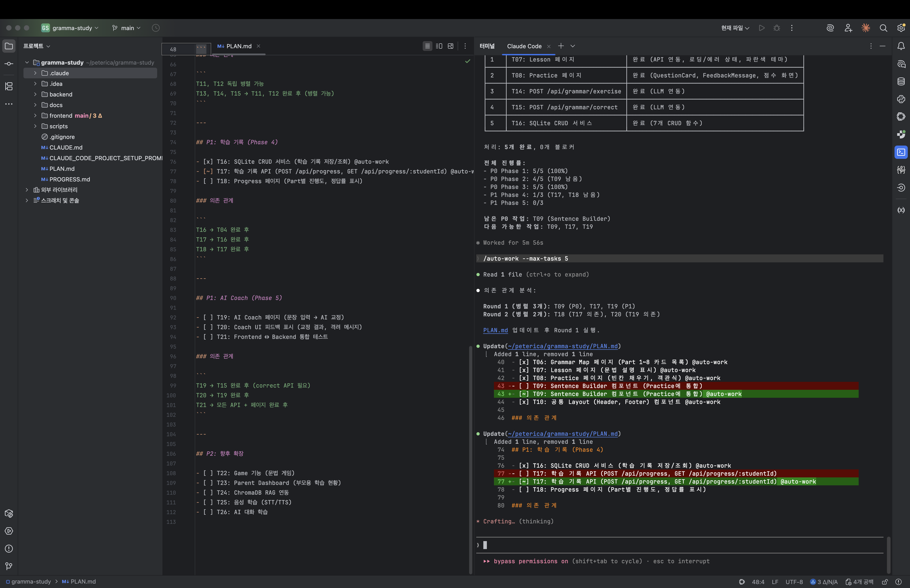Expand the backend folder

point(35,94)
